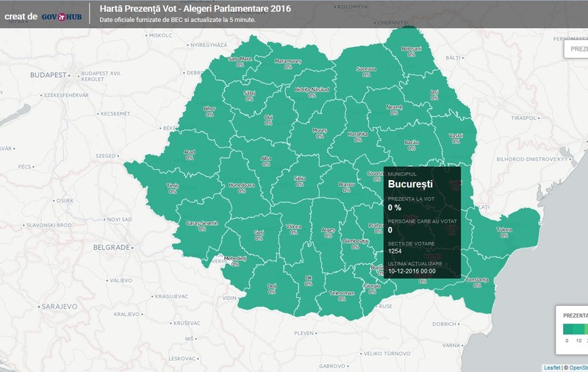
Task: Click the BELGRADE city label on basemap
Action: [112, 247]
